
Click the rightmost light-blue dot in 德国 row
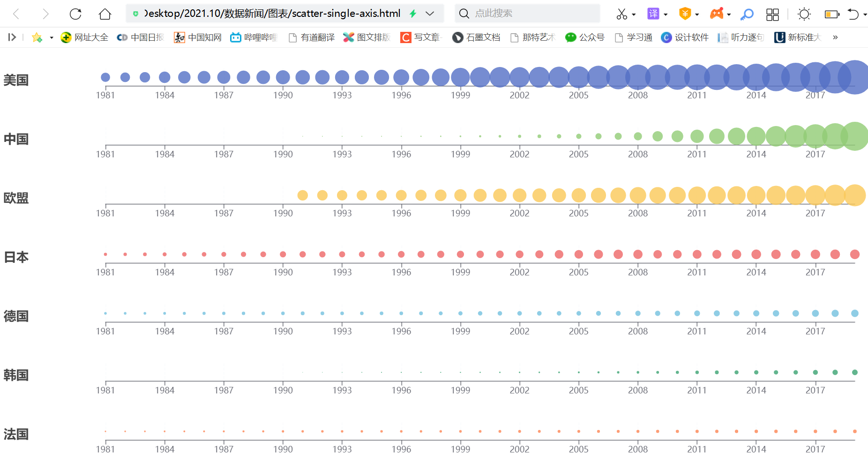[854, 313]
